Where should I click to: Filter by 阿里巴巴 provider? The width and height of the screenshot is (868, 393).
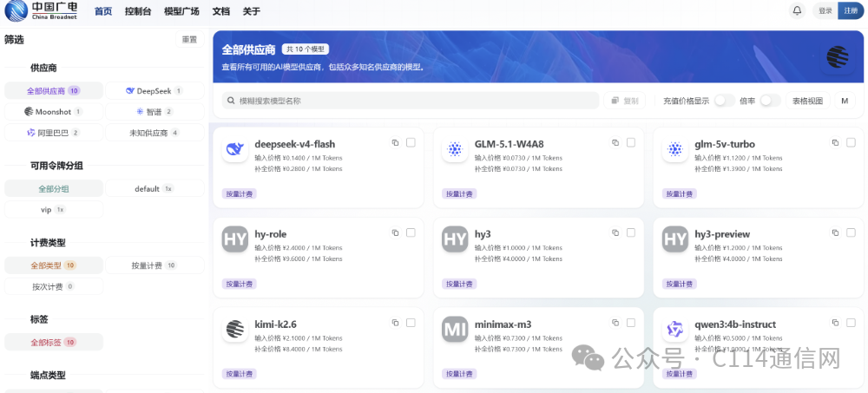(x=54, y=133)
